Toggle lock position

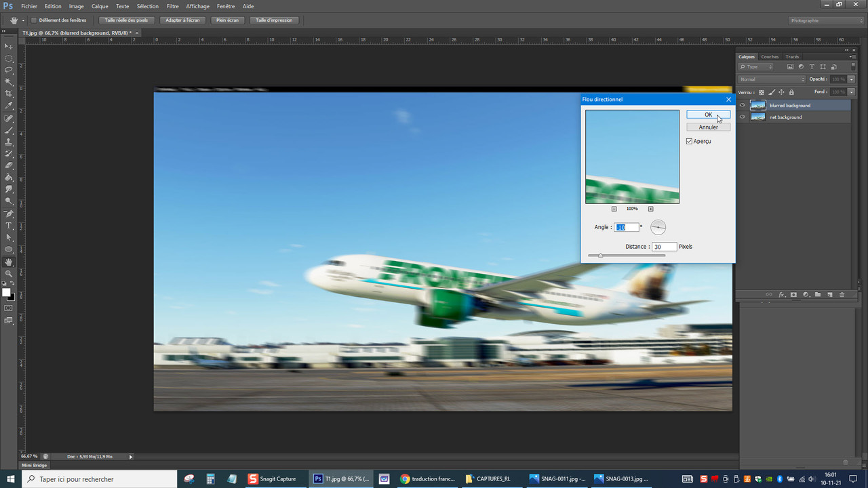coord(781,92)
